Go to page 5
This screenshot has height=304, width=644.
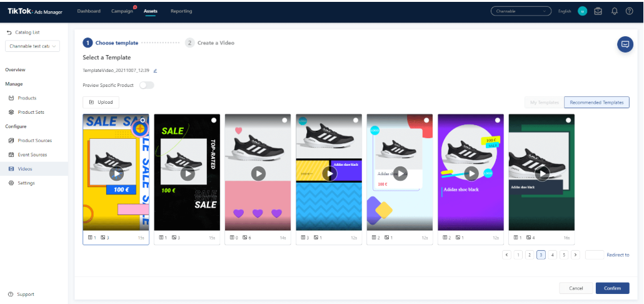(564, 255)
